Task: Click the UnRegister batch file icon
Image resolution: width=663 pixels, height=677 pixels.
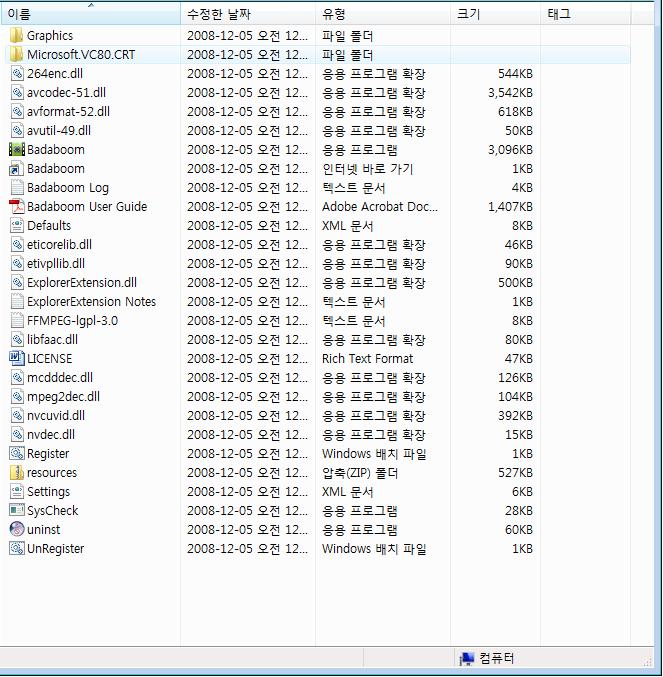Action: [17, 548]
